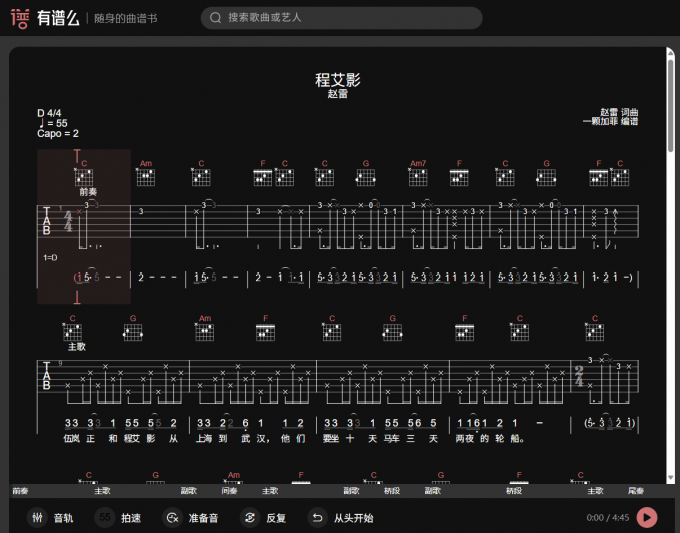680x533 pixels.
Task: Click the Am7 chord diagram
Action: (x=418, y=174)
